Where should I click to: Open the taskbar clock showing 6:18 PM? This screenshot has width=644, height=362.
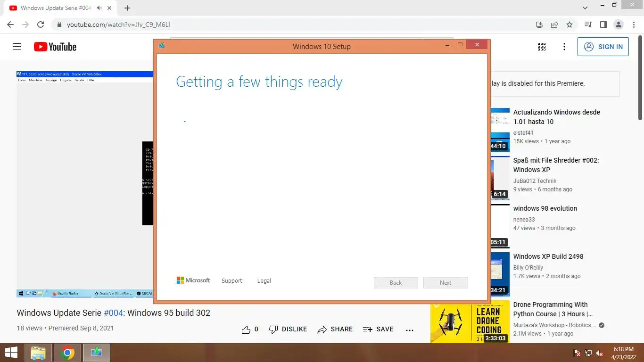pyautogui.click(x=623, y=353)
